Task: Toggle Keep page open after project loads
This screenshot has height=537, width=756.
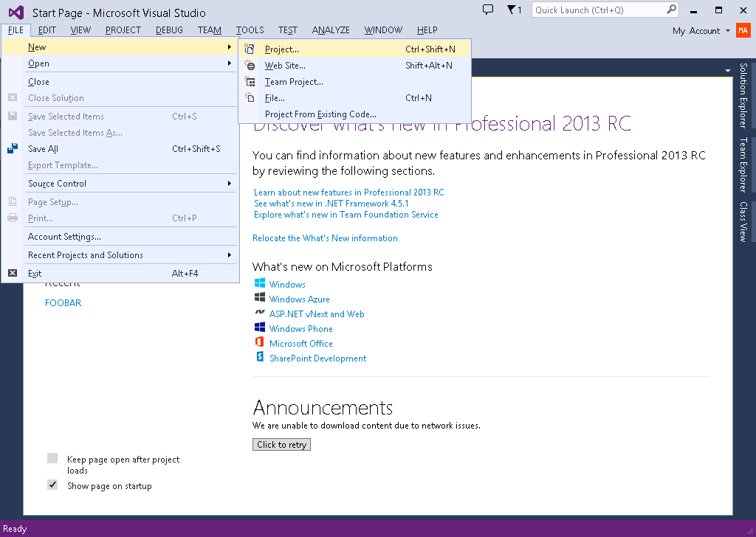Action: 52,458
